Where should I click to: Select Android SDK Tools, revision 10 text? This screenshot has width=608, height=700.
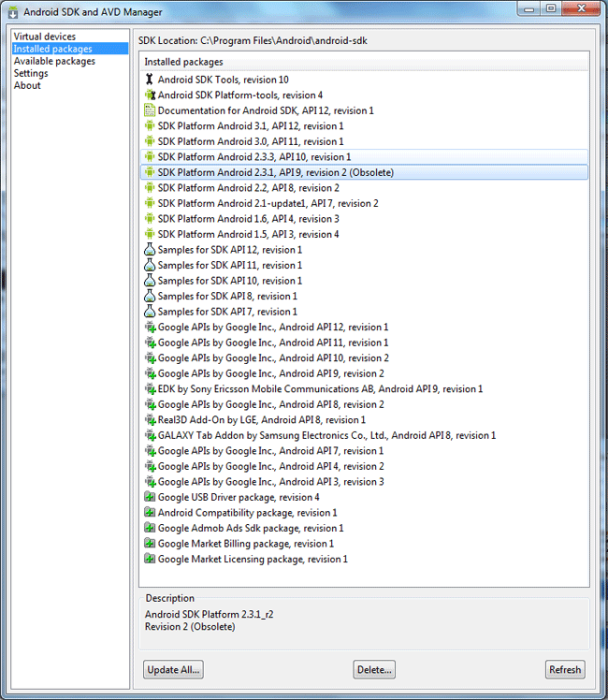223,80
